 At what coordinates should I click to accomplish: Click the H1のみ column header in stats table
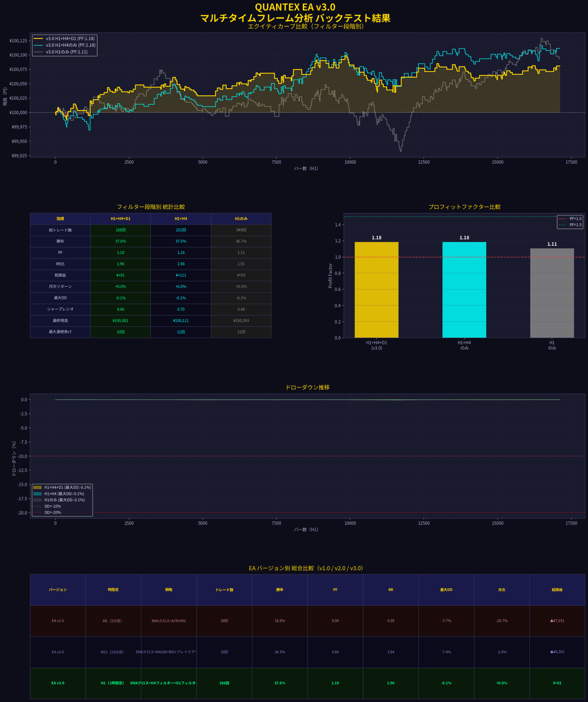pyautogui.click(x=241, y=219)
